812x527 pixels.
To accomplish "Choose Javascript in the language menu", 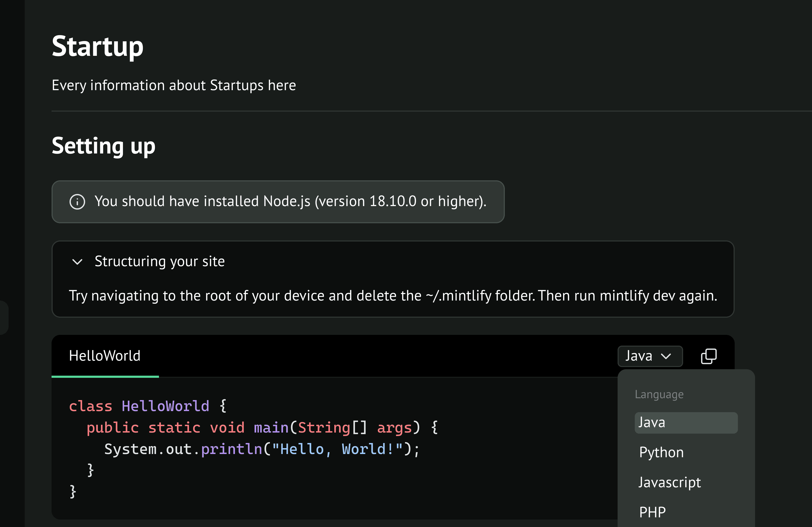I will 669,482.
